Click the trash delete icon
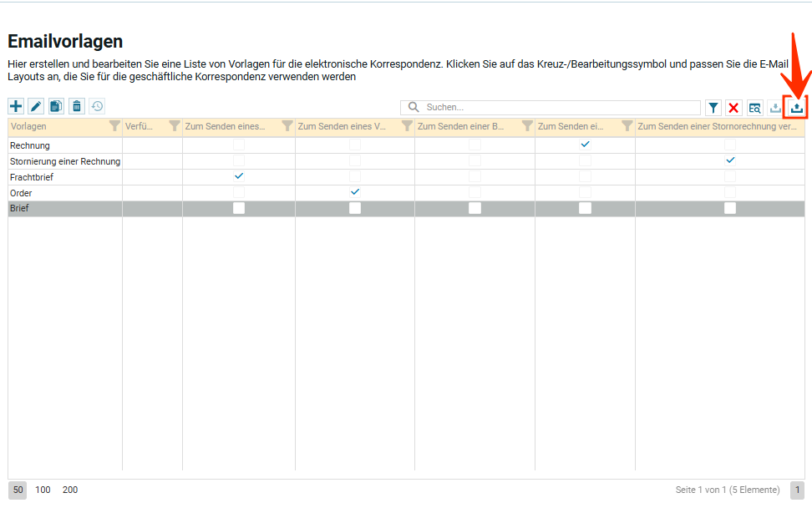This screenshot has height=508, width=812. 77,106
